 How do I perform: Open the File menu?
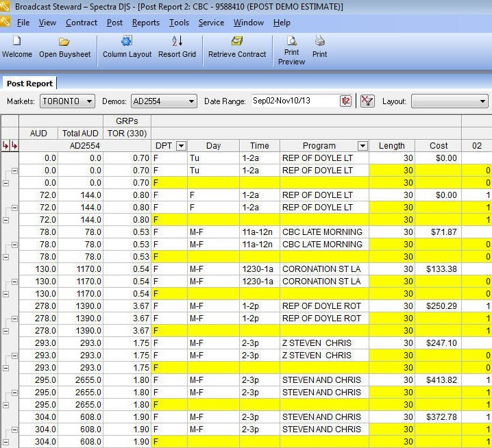(x=23, y=23)
